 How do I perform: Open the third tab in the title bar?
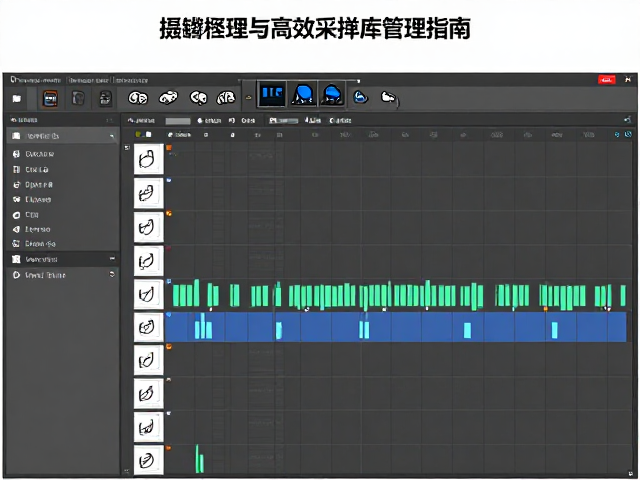(x=131, y=80)
